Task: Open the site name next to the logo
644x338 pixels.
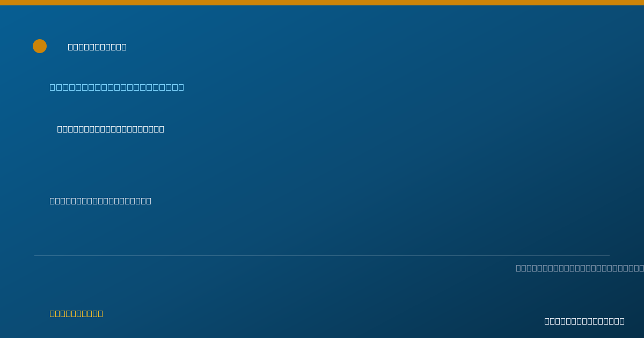Action: point(97,47)
